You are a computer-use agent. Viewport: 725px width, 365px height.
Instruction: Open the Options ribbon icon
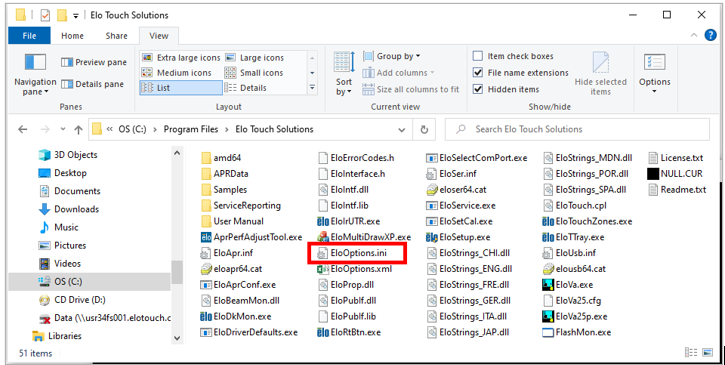click(654, 62)
